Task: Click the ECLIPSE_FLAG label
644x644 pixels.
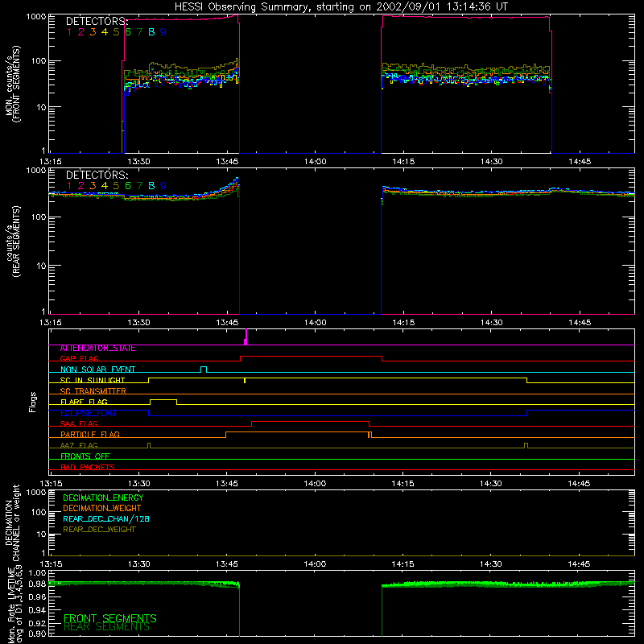Action: click(88, 413)
